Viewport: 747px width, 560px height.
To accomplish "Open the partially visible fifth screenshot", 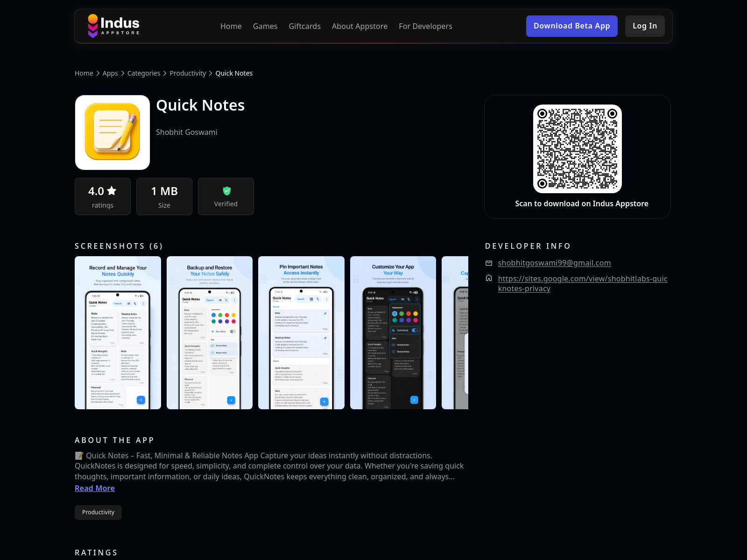I will 455,333.
